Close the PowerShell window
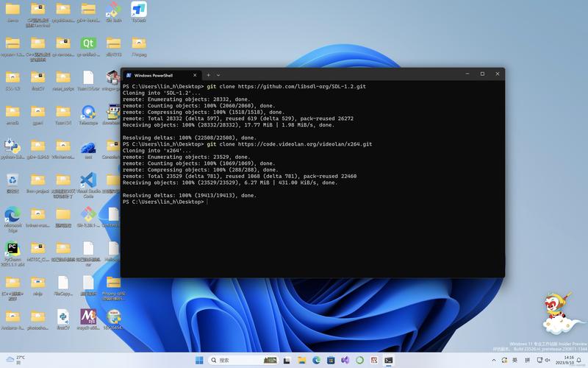The height and width of the screenshot is (368, 588). 498,74
